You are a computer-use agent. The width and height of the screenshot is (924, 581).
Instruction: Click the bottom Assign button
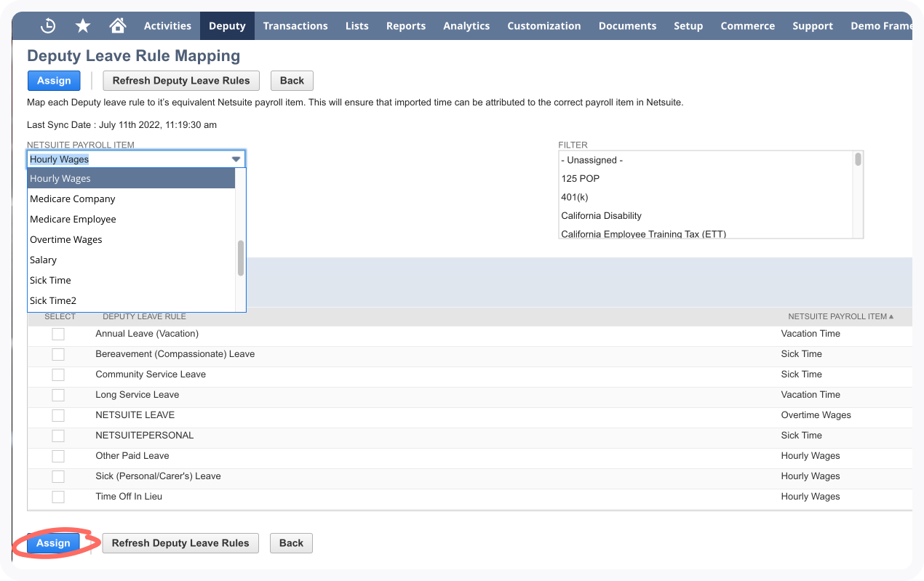coord(53,543)
